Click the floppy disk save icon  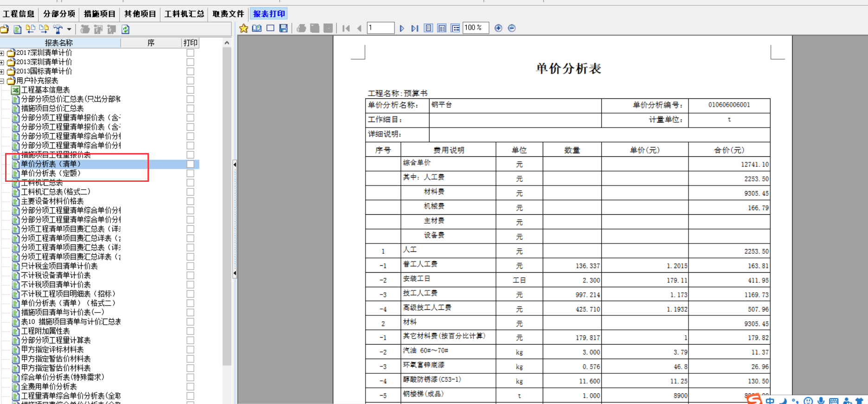(x=283, y=28)
